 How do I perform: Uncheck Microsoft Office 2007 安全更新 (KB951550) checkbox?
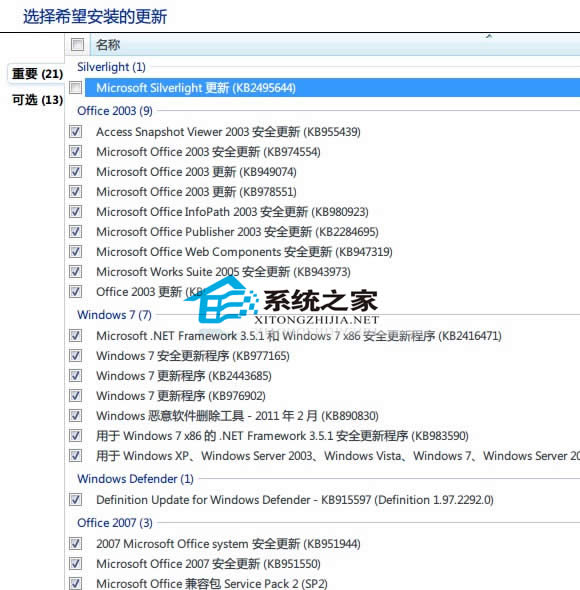(x=75, y=563)
